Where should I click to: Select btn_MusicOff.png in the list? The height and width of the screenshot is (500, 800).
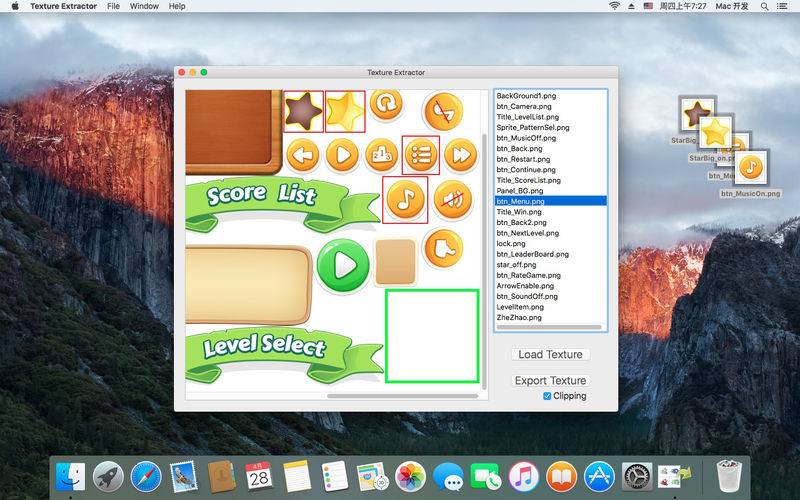pyautogui.click(x=551, y=138)
